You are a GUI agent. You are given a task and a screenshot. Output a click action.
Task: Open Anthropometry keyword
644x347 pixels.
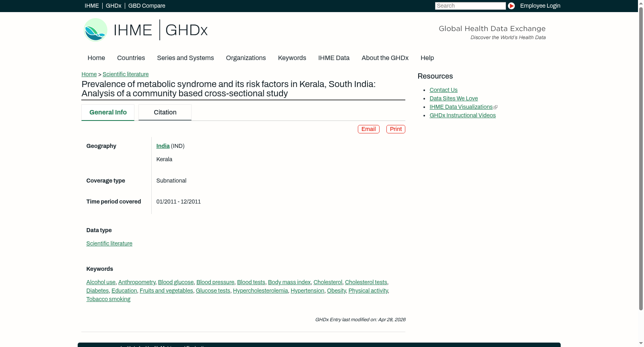coord(137,282)
